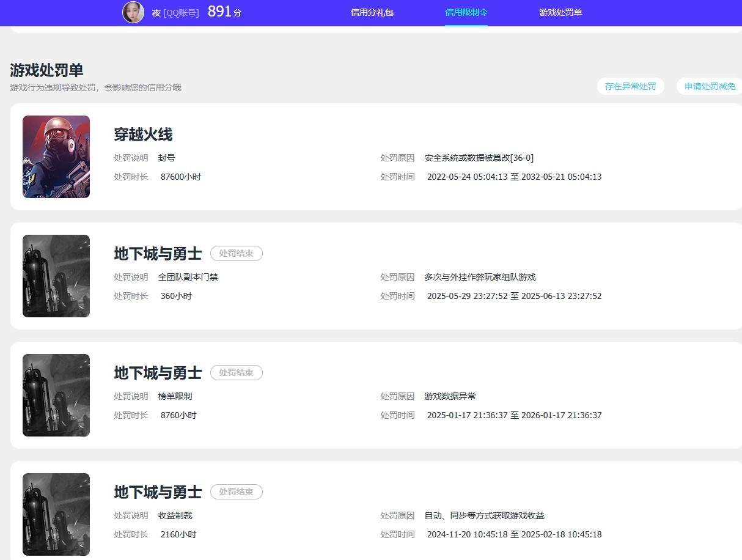742x560 pixels.
Task: Click the 夜 [QQ账号] username text
Action: (175, 12)
